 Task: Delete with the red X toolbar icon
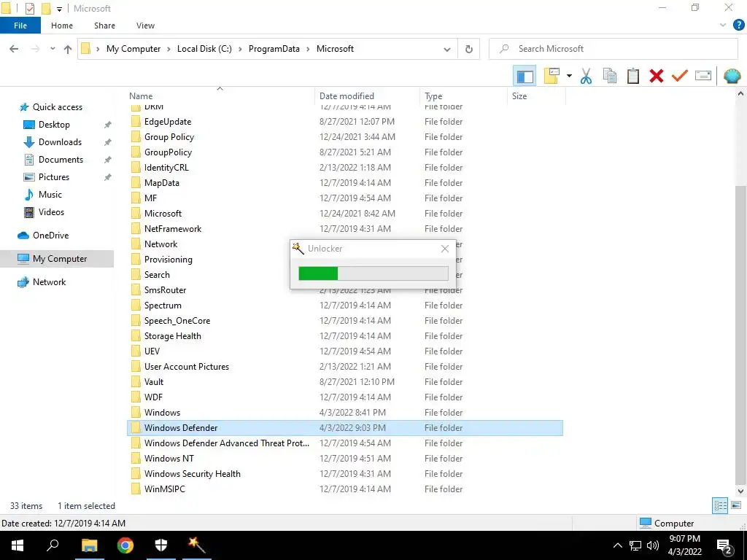pyautogui.click(x=656, y=76)
